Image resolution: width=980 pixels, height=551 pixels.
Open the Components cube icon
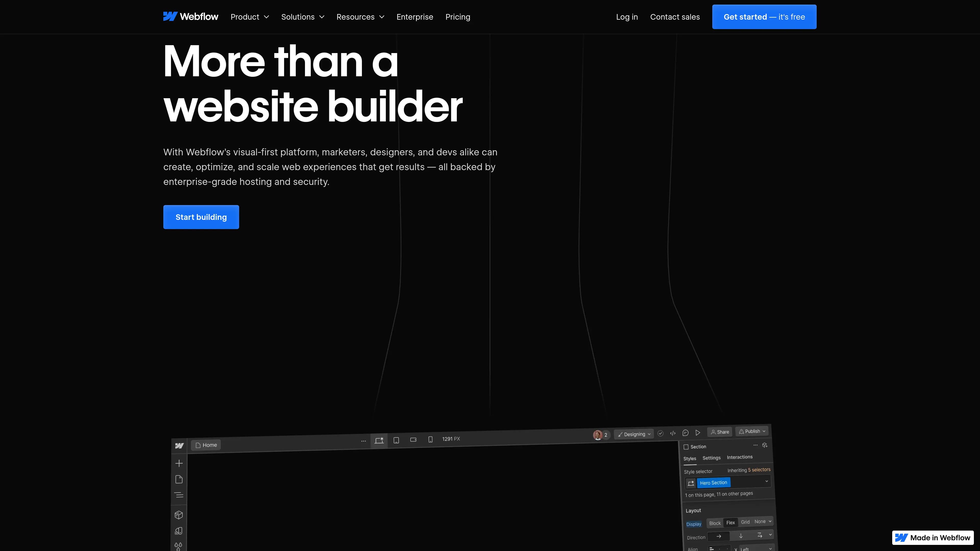pos(179,515)
